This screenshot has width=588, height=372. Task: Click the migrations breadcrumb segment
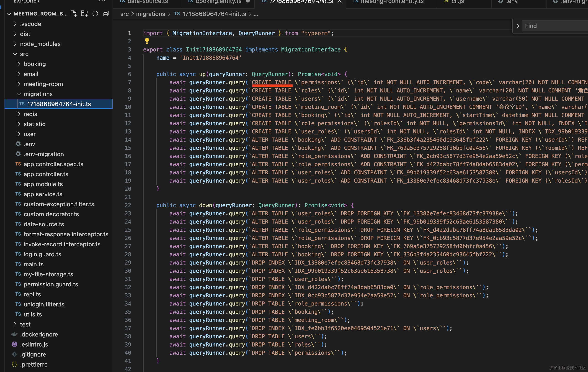150,14
